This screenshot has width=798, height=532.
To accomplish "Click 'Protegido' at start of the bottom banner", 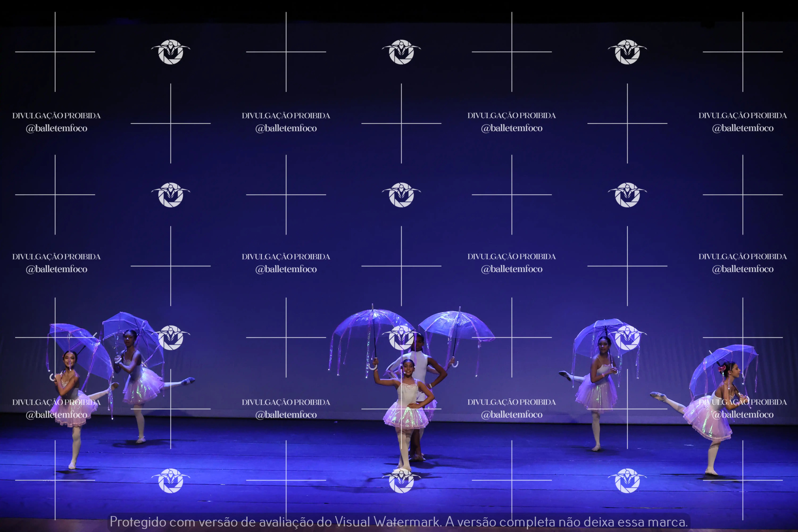I will pyautogui.click(x=138, y=522).
